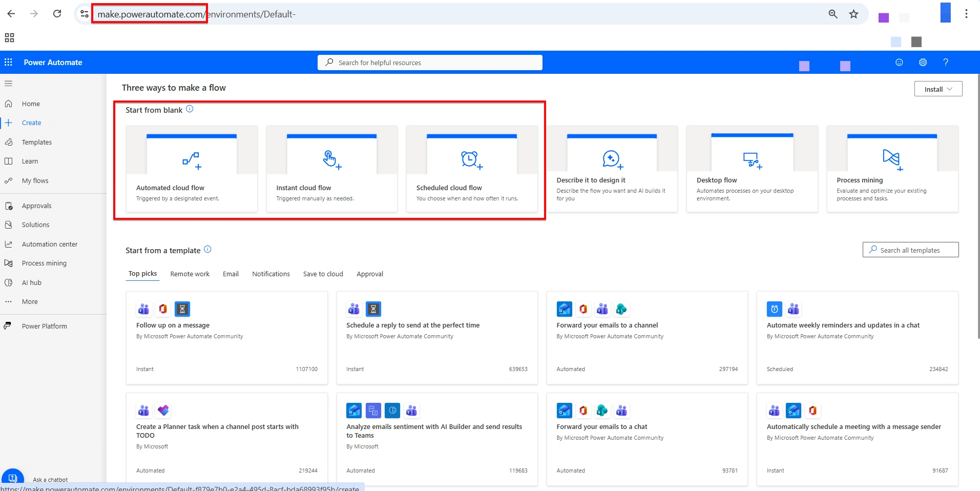Click the Power Platform icon in sidebar
980x491 pixels.
coord(8,326)
